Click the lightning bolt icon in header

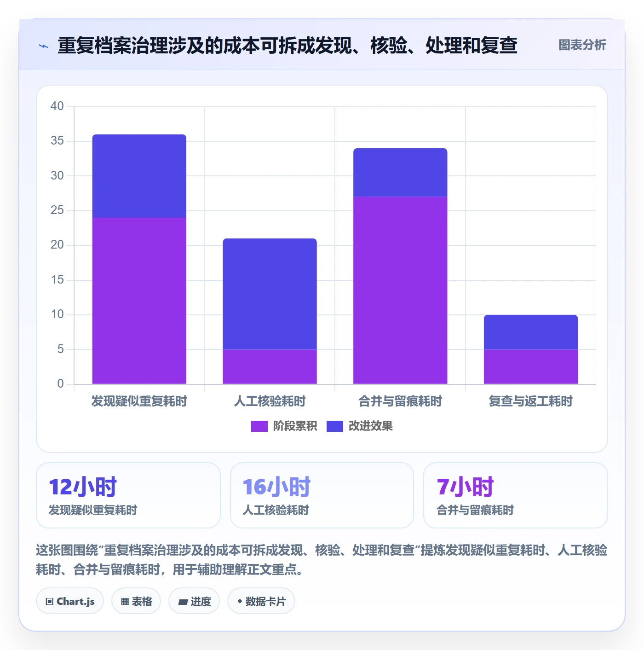coord(44,46)
